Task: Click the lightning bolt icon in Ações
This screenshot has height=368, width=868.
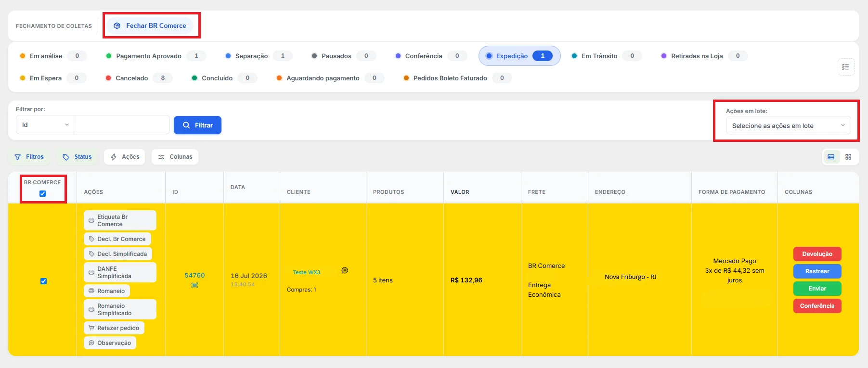Action: pos(114,157)
